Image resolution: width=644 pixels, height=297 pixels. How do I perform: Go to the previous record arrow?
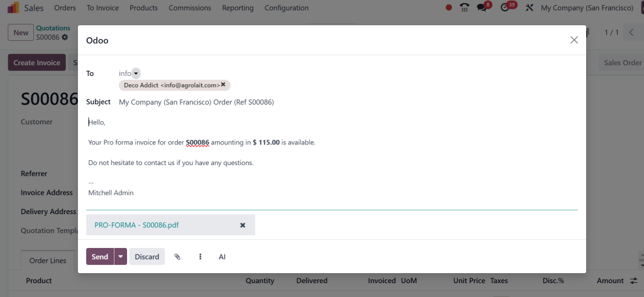click(x=631, y=33)
